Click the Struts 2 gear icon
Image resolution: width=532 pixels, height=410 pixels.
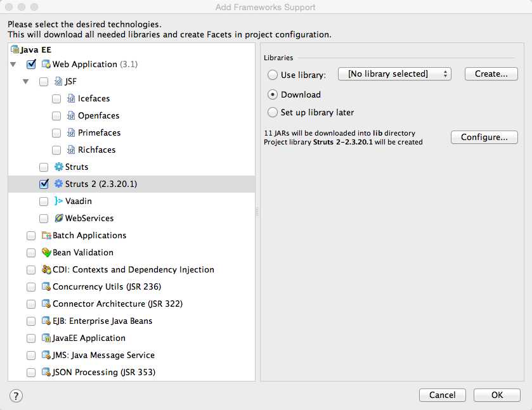59,184
